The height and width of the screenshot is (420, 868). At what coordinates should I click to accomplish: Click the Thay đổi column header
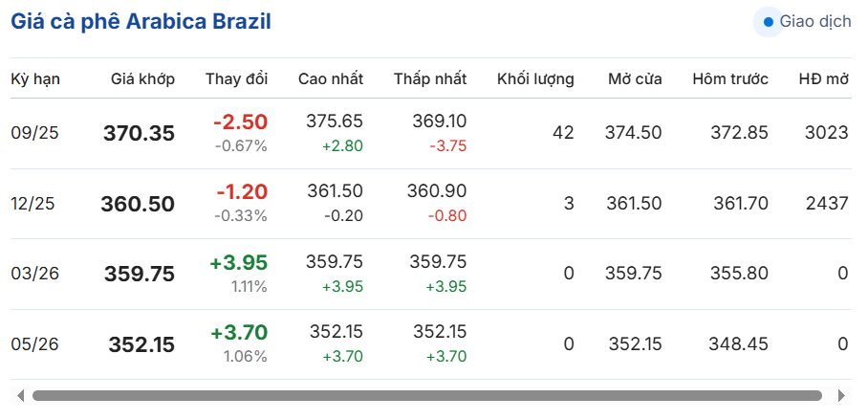[x=236, y=79]
